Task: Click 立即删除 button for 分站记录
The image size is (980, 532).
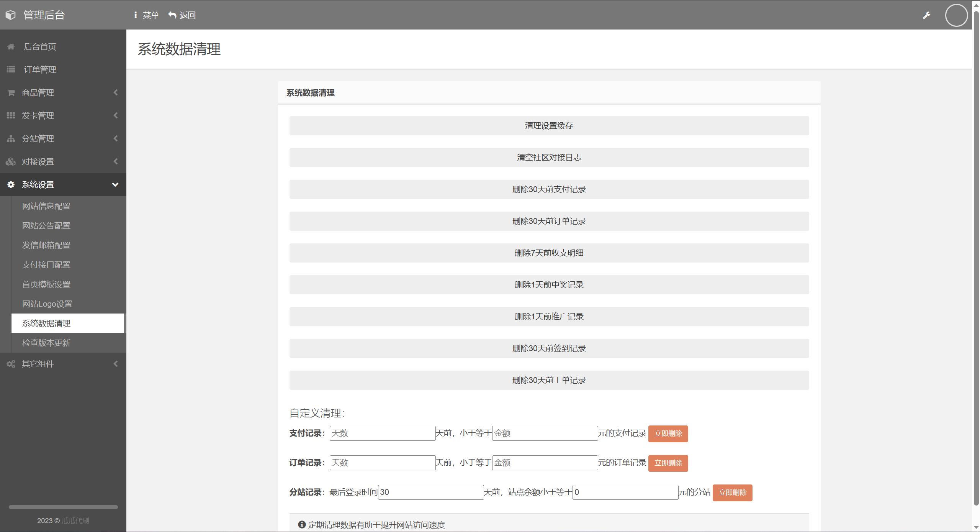Action: point(732,493)
